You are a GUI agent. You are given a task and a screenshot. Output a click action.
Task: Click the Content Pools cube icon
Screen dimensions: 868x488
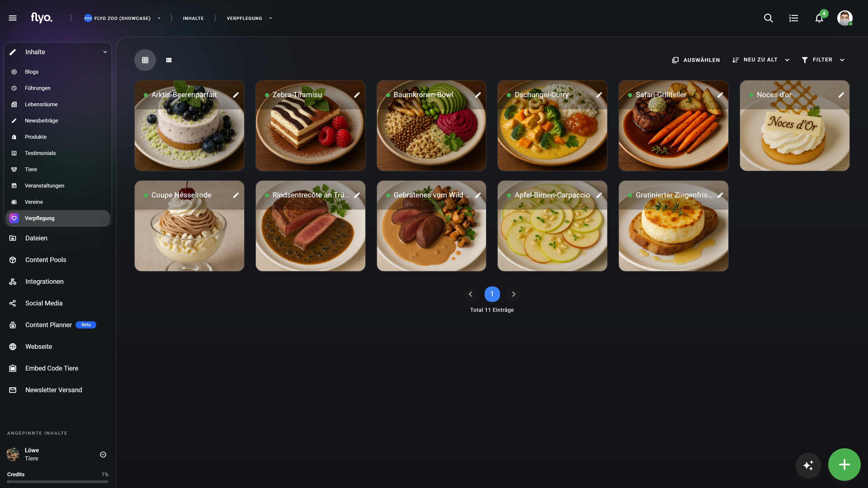pyautogui.click(x=13, y=260)
